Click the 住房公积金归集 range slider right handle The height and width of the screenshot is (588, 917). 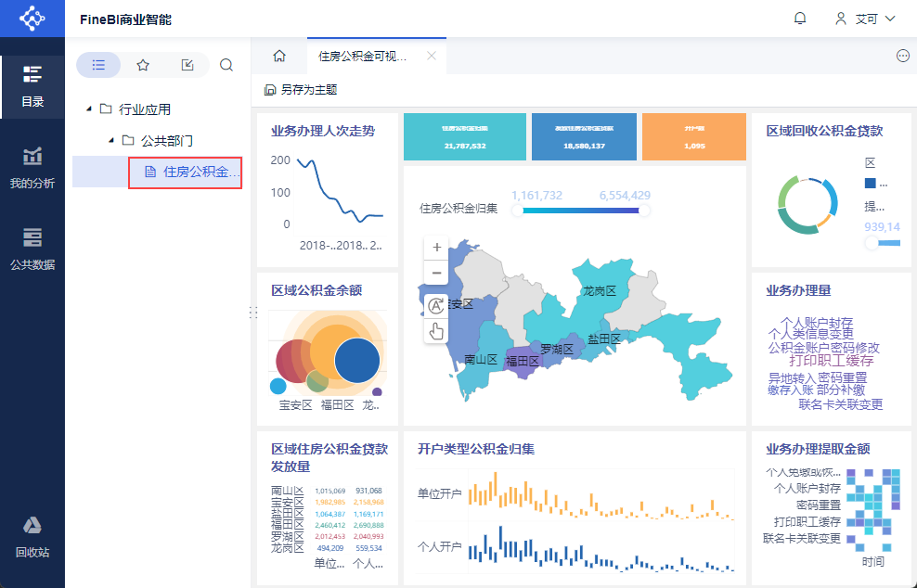tap(644, 211)
